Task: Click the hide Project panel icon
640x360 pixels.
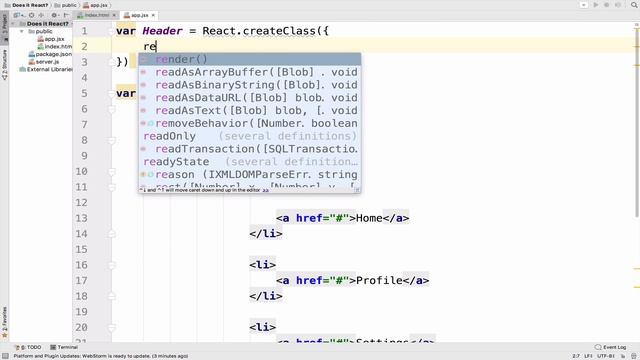Action: coord(66,15)
